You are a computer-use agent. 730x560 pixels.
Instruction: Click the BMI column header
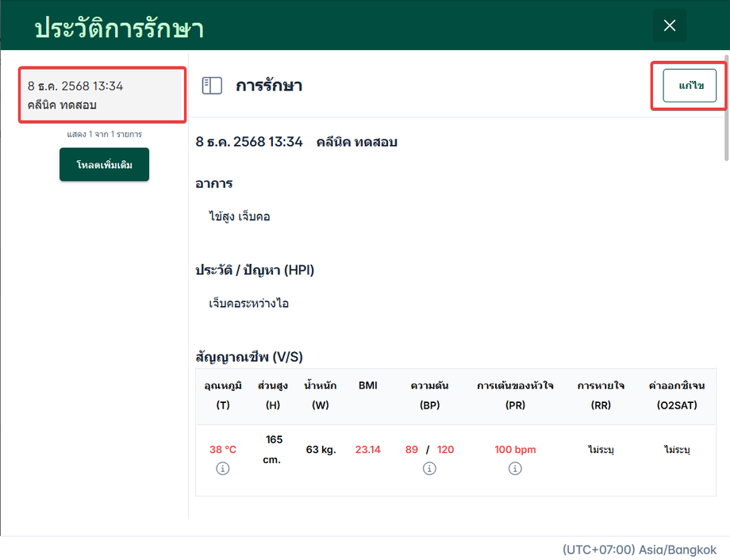[368, 385]
